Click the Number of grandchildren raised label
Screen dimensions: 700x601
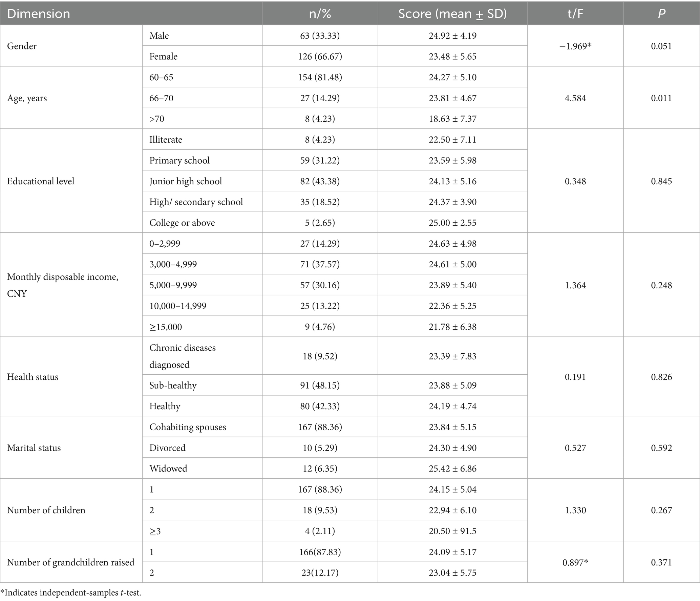point(70,562)
